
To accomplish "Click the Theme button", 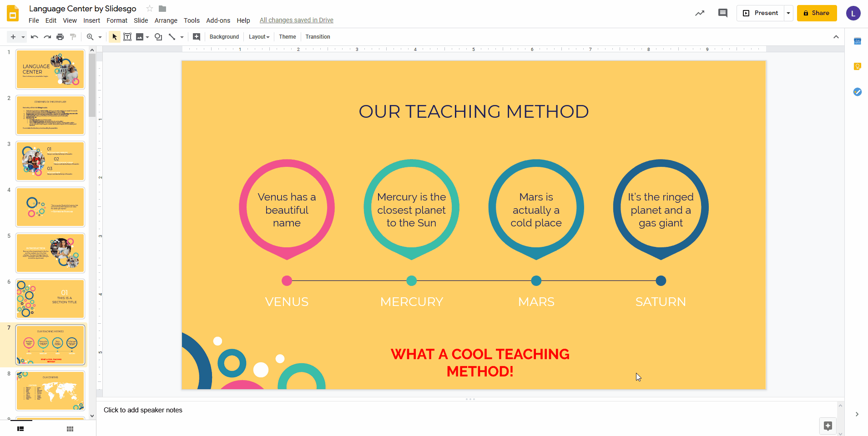I will click(288, 37).
